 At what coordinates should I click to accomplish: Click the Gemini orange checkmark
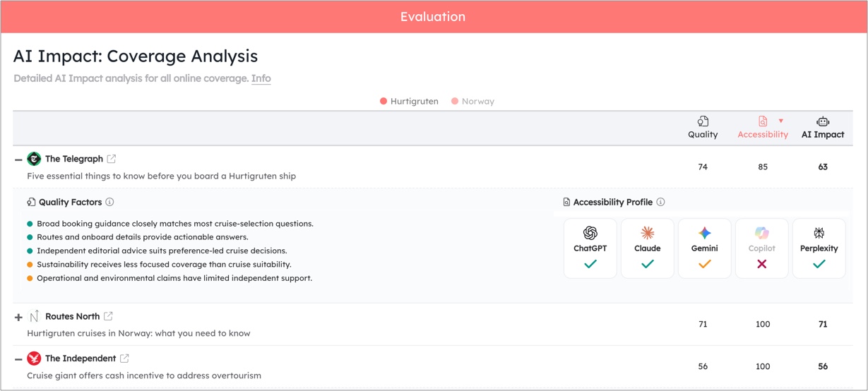(705, 264)
